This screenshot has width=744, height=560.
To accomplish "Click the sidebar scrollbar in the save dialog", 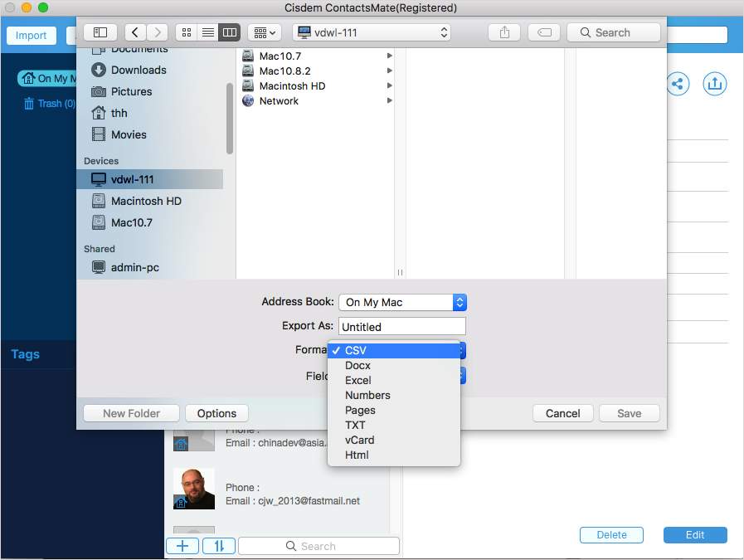I will click(x=230, y=119).
